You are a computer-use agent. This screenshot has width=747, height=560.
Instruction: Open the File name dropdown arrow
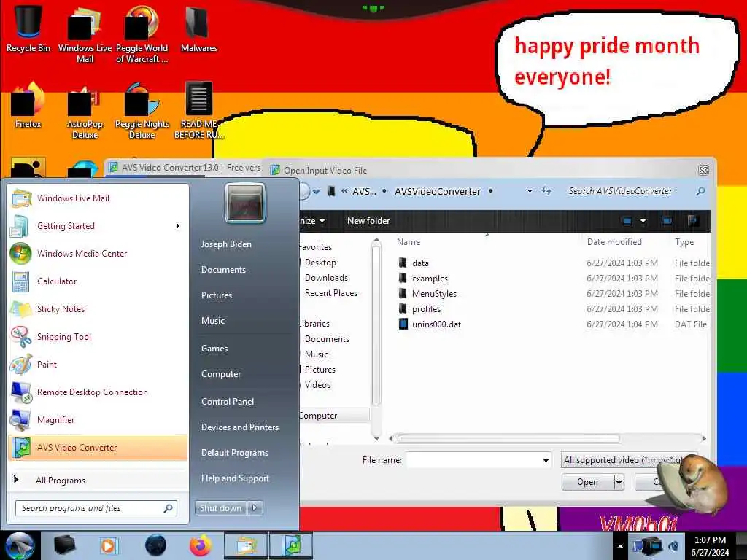[546, 461]
